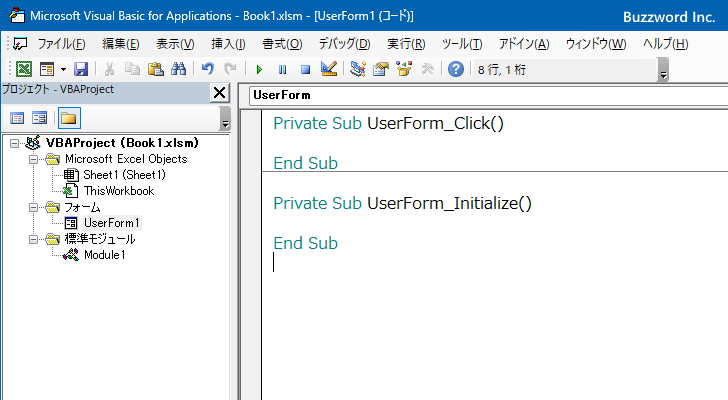The image size is (728, 400).
Task: Open the 表示(V) menu
Action: point(175,44)
